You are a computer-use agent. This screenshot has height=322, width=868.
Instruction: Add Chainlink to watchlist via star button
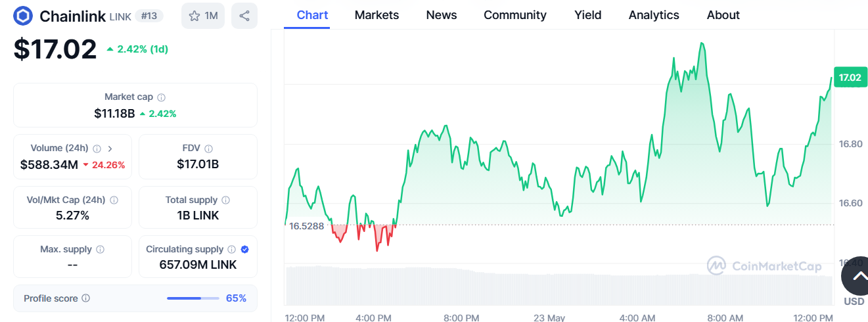point(203,16)
